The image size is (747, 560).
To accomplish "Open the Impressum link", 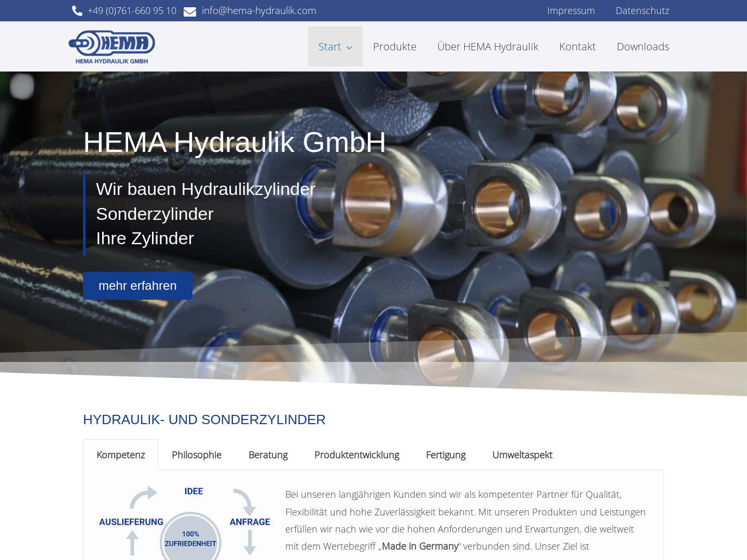I will [571, 10].
